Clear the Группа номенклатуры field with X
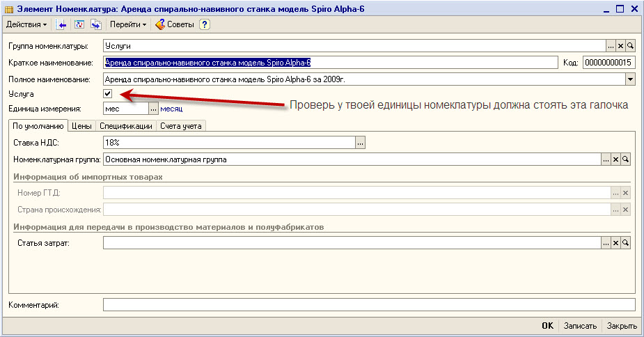644x337 pixels. click(x=620, y=46)
